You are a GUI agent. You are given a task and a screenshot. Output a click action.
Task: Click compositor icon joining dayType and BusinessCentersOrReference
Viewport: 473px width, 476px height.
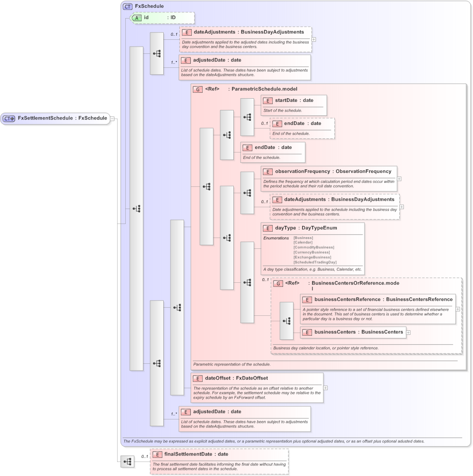[x=247, y=282]
